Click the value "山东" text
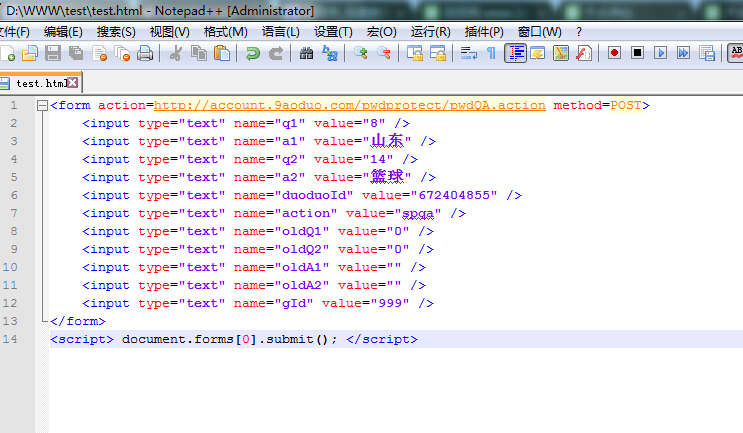743x433 pixels. coord(387,141)
